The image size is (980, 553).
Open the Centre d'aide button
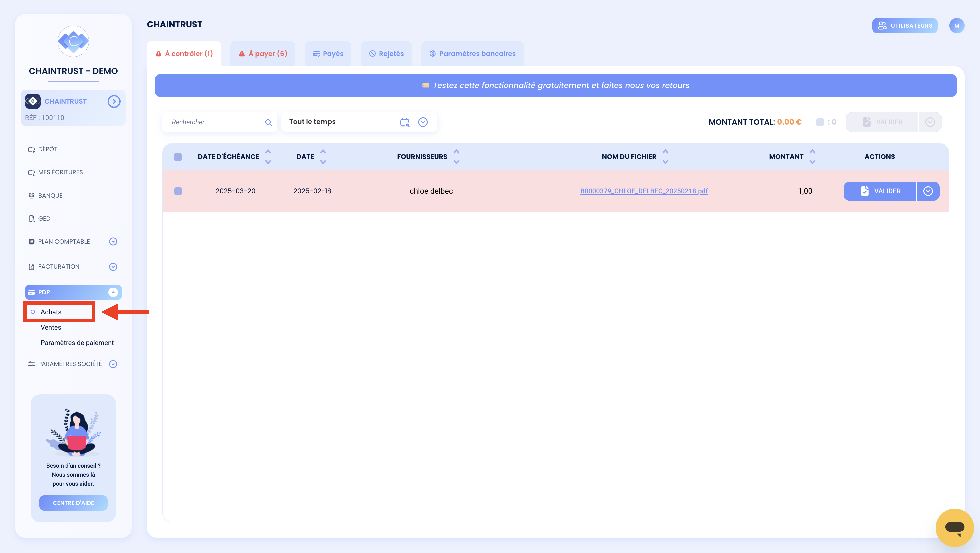(x=73, y=503)
